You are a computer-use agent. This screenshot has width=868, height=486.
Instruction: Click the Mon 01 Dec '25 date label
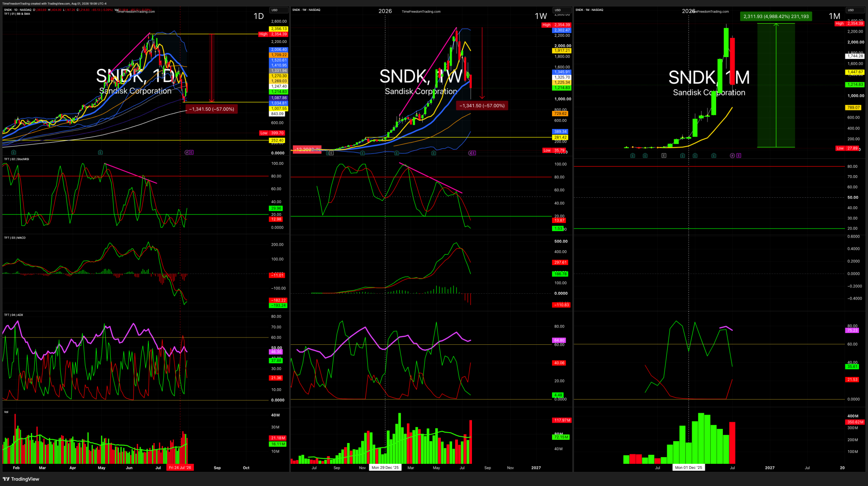[x=689, y=467]
